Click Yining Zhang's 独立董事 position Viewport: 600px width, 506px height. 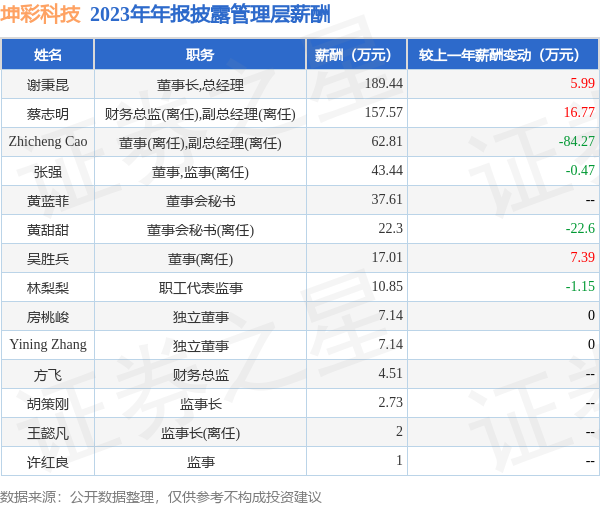[200, 346]
